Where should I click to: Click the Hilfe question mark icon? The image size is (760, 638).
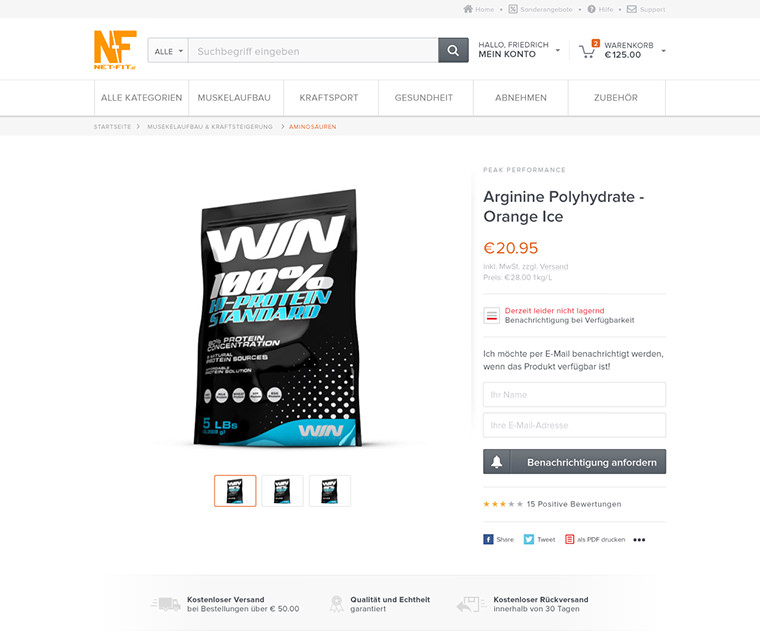click(x=591, y=9)
